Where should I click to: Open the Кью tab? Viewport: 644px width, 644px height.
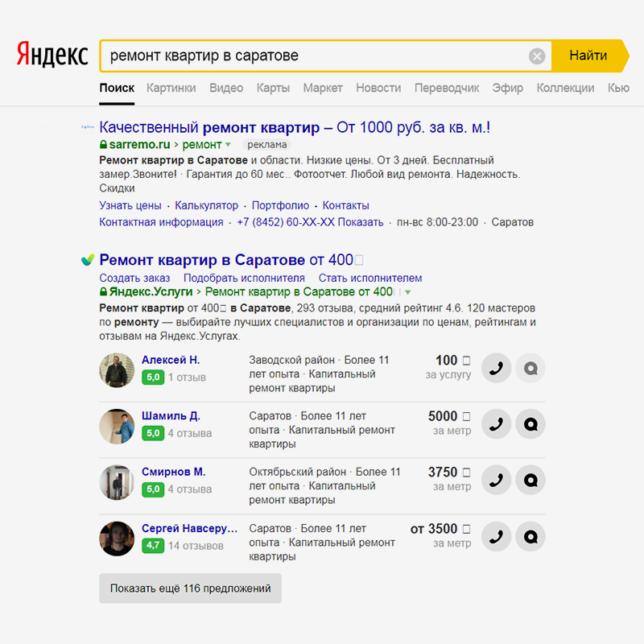[x=618, y=88]
